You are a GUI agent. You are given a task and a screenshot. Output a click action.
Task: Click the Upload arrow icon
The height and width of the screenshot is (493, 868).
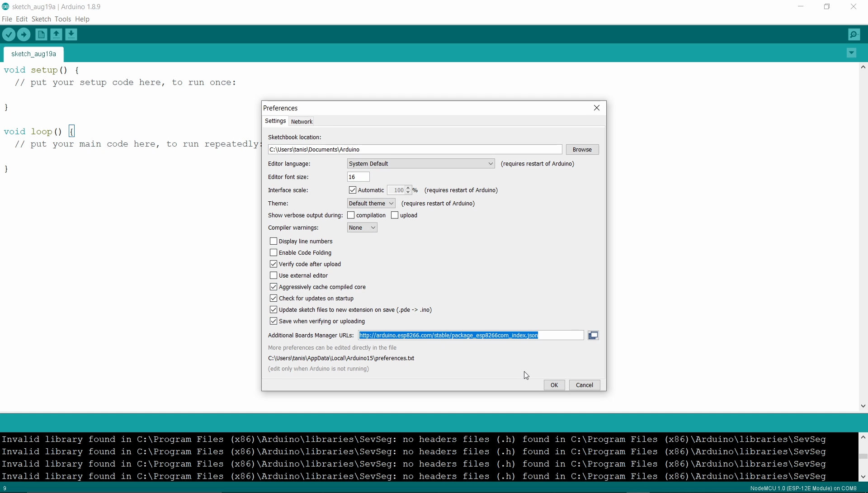[24, 34]
